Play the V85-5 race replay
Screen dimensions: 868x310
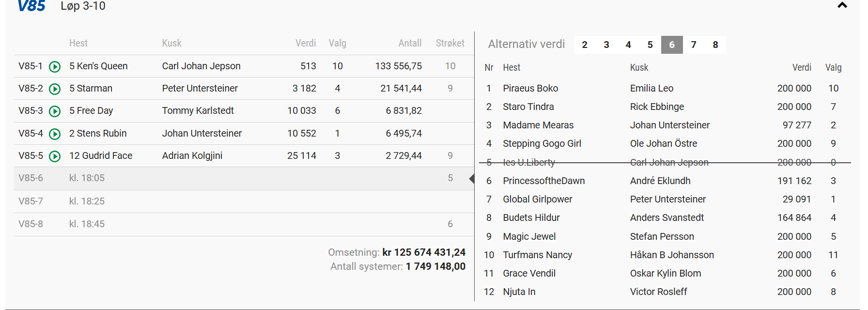(55, 156)
